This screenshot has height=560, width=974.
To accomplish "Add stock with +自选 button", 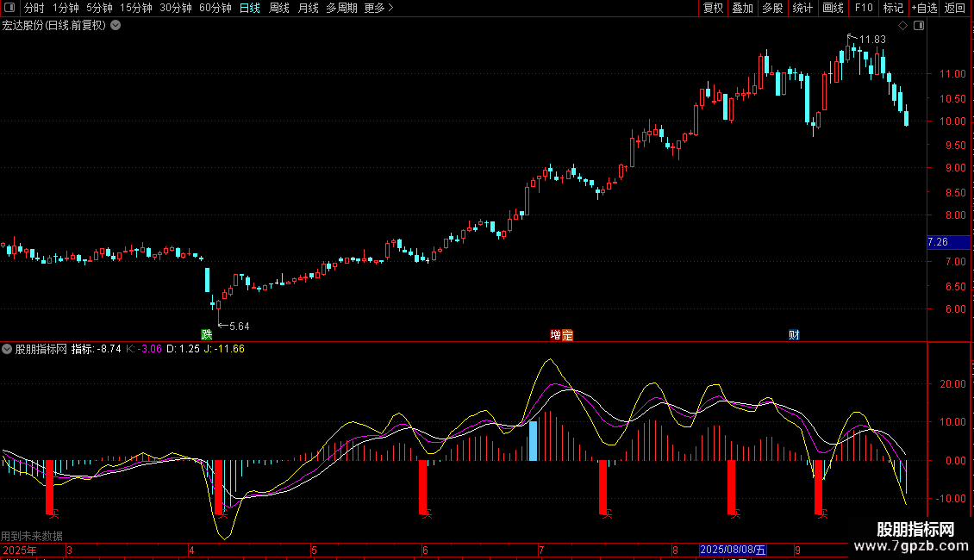I will click(x=924, y=8).
